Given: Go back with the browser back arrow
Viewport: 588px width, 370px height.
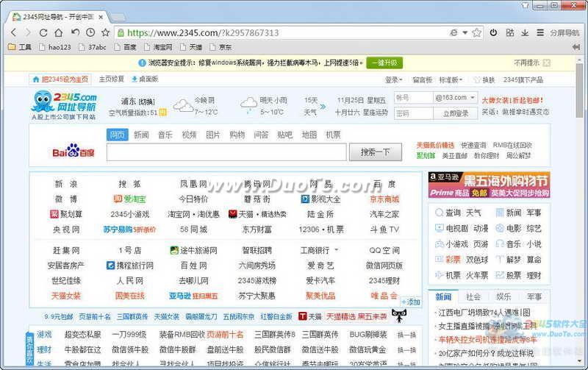Looking at the screenshot, I should (x=13, y=32).
